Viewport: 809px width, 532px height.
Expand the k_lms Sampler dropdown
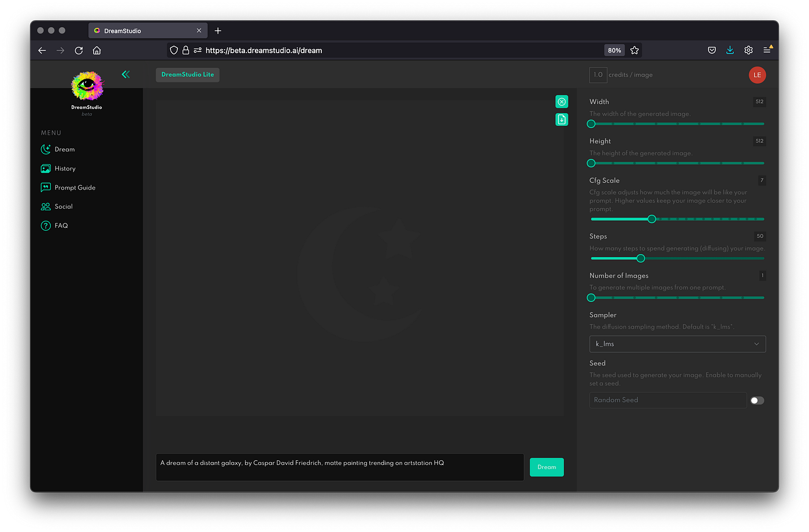(x=677, y=344)
